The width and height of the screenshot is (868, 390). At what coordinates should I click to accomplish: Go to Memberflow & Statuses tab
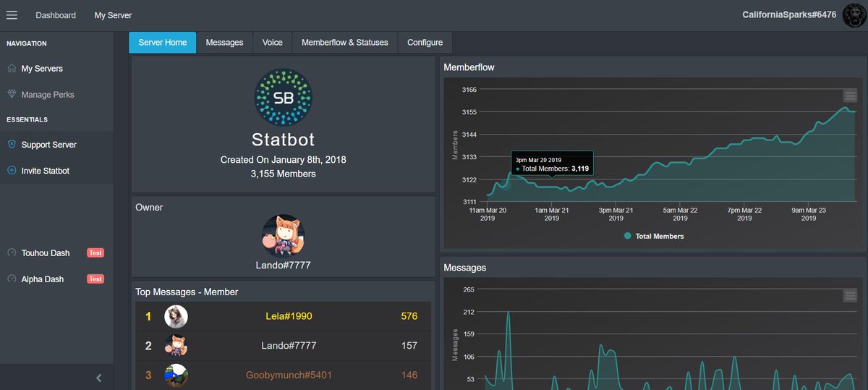345,43
